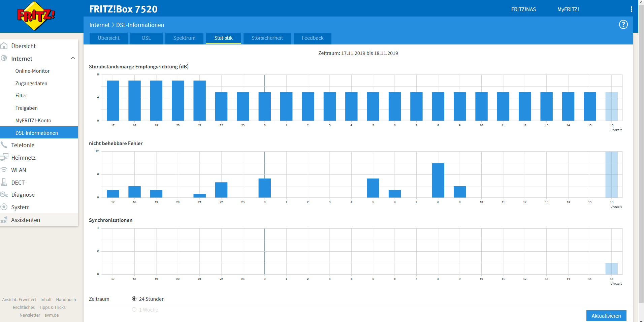Select the Statistik tab
This screenshot has height=322, width=644.
[223, 38]
